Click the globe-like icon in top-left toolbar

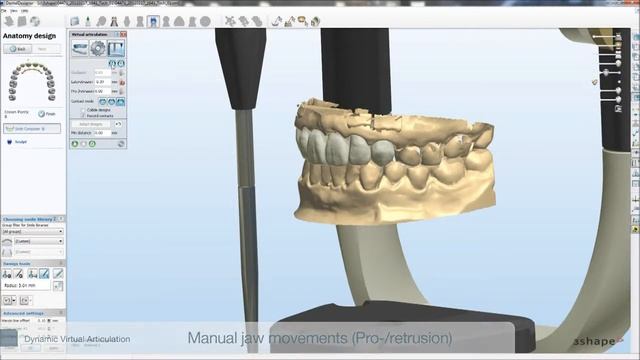point(35,21)
